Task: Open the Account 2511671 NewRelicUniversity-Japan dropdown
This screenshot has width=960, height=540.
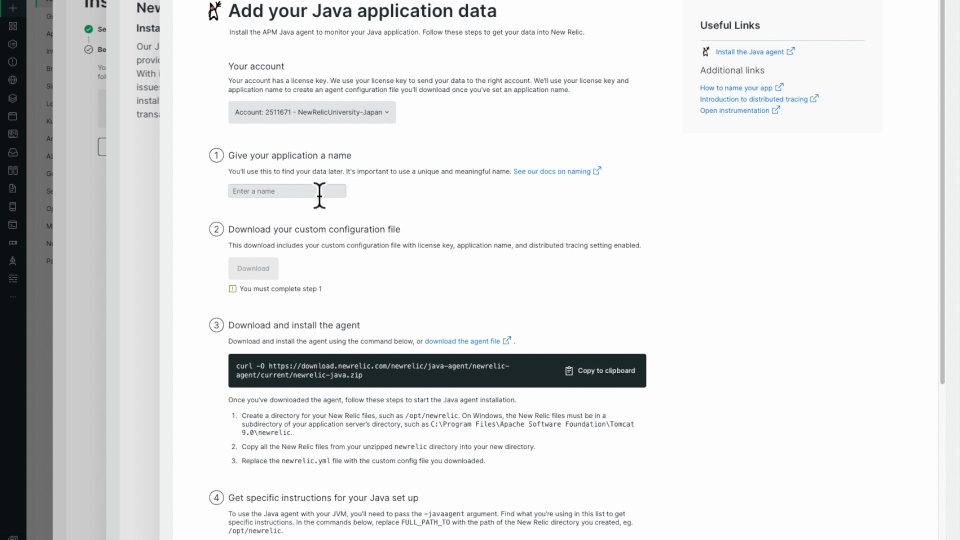Action: point(312,112)
